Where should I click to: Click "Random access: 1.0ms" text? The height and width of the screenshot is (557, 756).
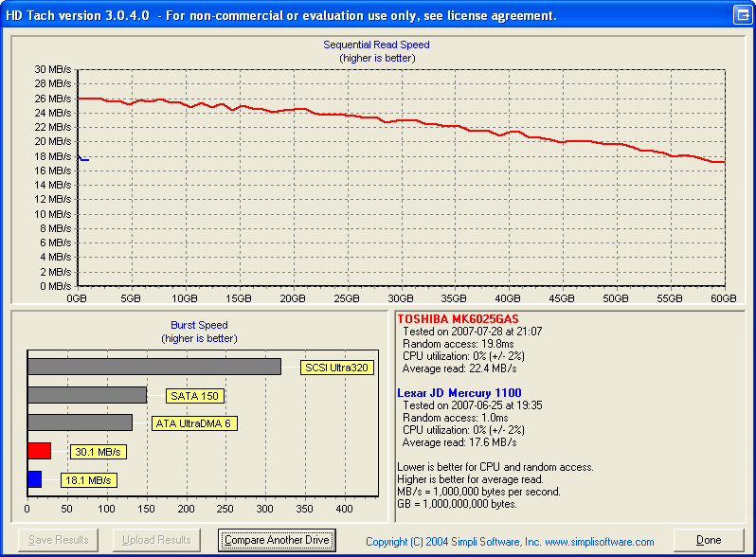(456, 418)
